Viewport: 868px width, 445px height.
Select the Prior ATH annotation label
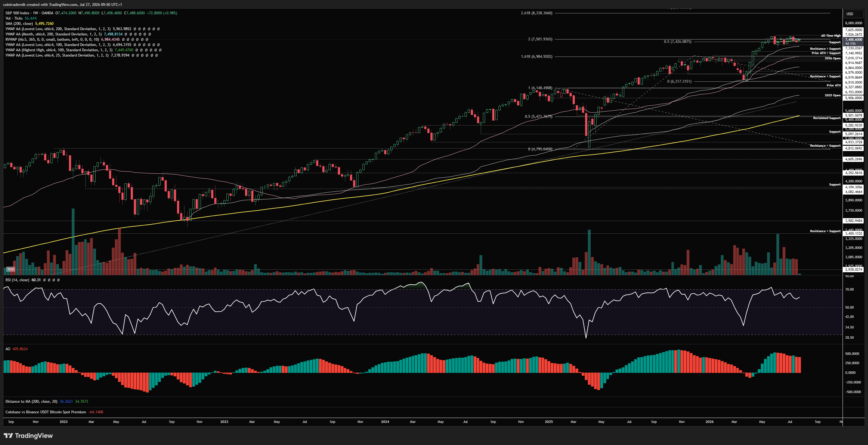coord(834,85)
